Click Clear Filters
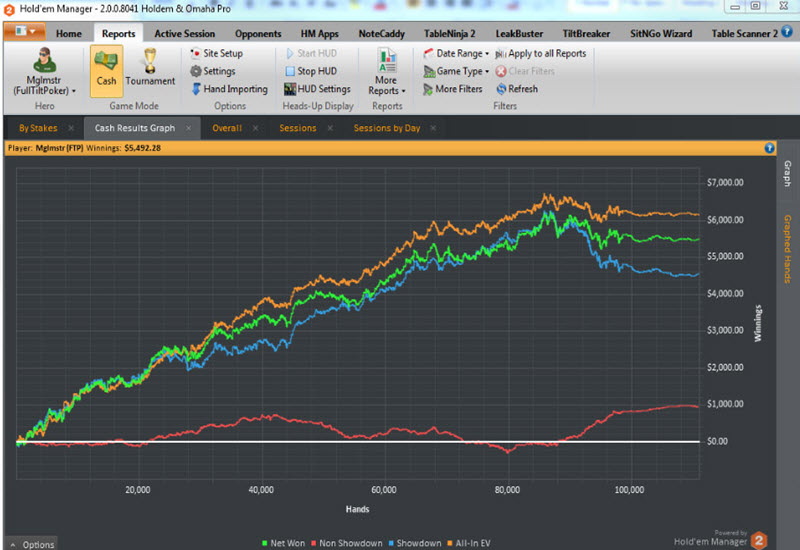This screenshot has width=800, height=550. tap(525, 71)
